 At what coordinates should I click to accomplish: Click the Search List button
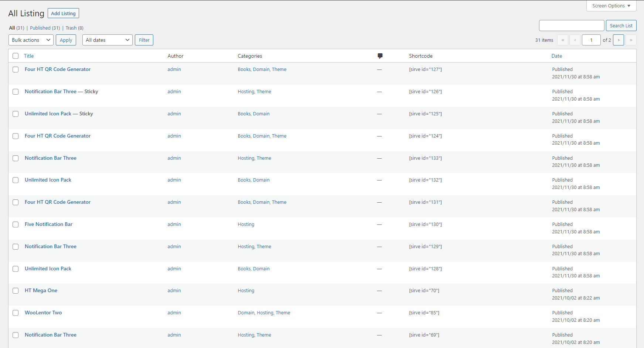(621, 26)
